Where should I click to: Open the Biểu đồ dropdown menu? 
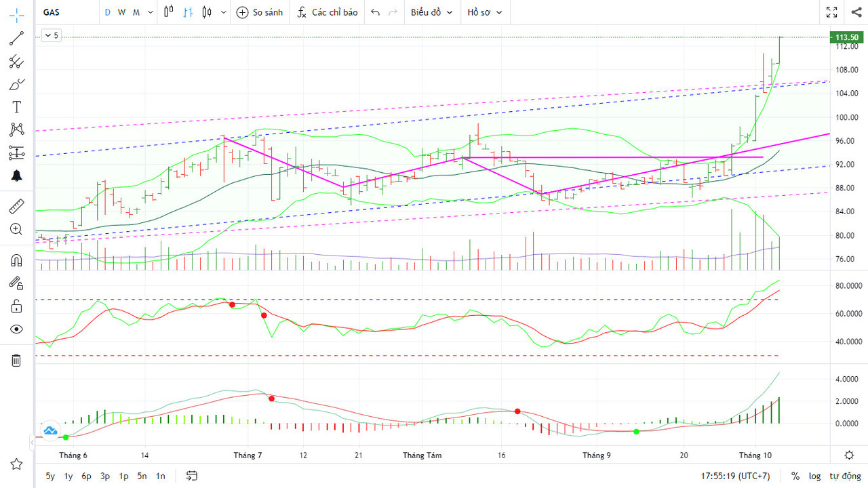point(431,12)
